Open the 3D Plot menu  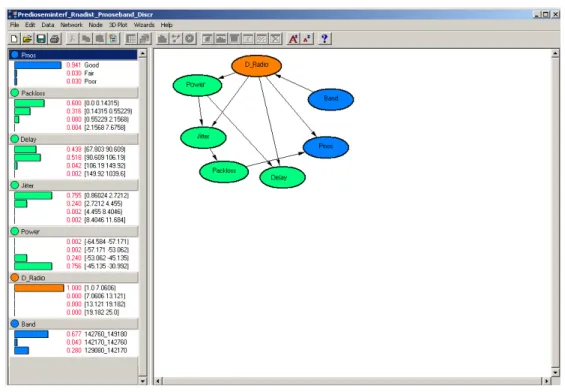(x=118, y=25)
